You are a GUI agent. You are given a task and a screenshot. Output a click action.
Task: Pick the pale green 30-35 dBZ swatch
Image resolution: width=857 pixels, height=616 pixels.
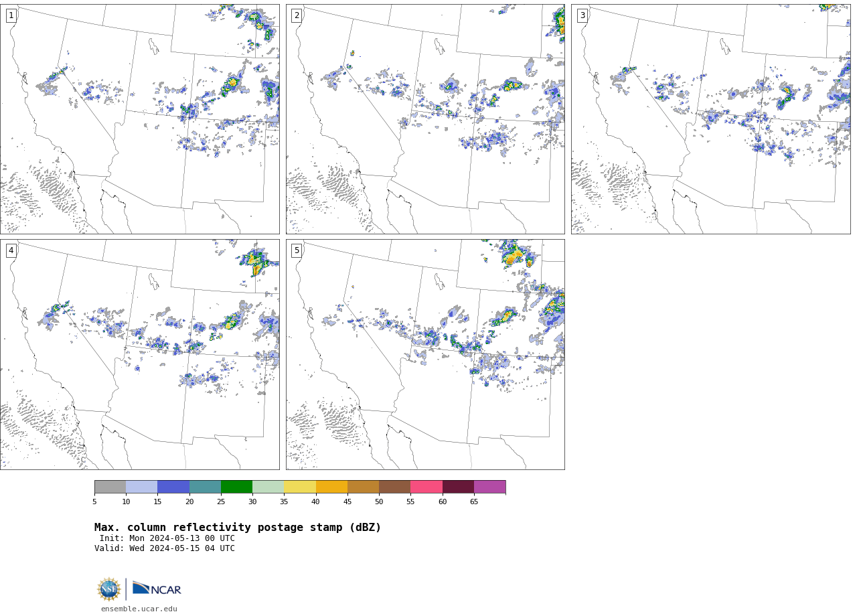point(268,487)
